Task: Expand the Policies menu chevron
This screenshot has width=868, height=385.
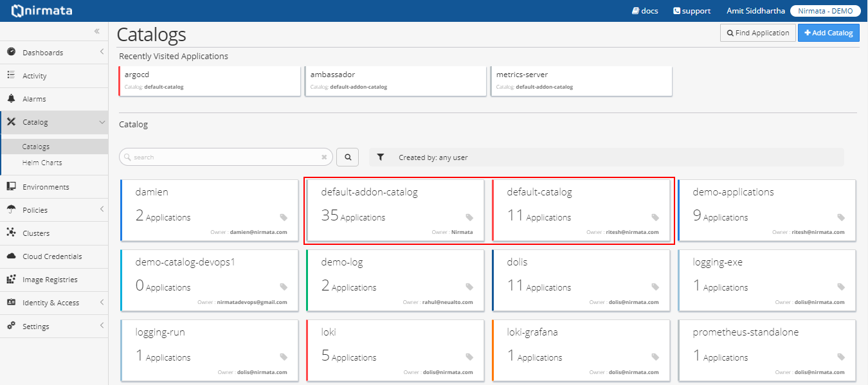Action: click(x=102, y=210)
